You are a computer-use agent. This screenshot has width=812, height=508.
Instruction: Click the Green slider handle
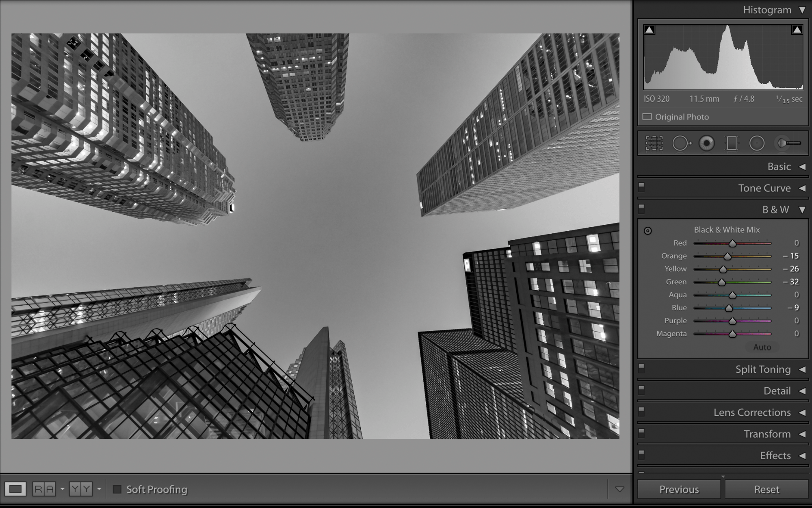click(722, 282)
